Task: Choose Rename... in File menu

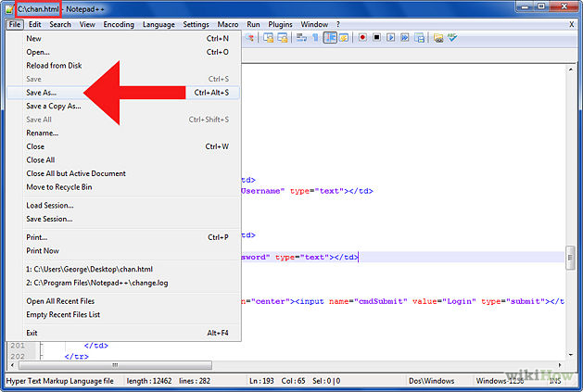Action: tap(123, 133)
